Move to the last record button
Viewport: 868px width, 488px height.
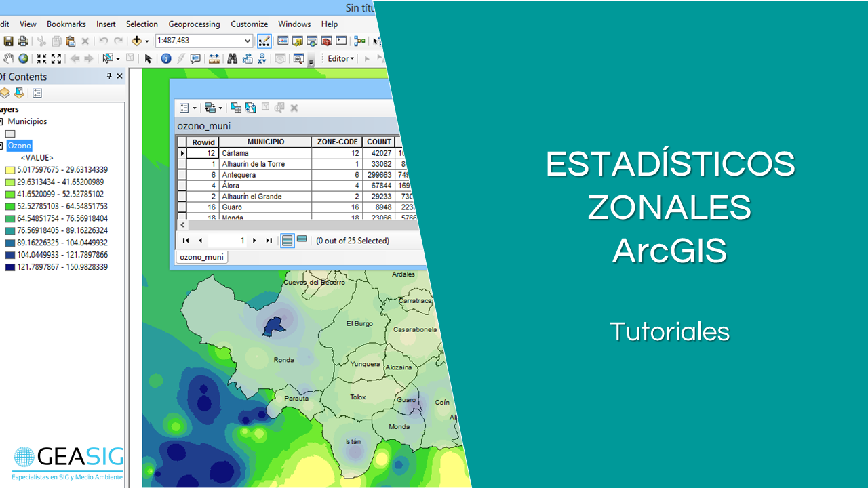(x=269, y=241)
